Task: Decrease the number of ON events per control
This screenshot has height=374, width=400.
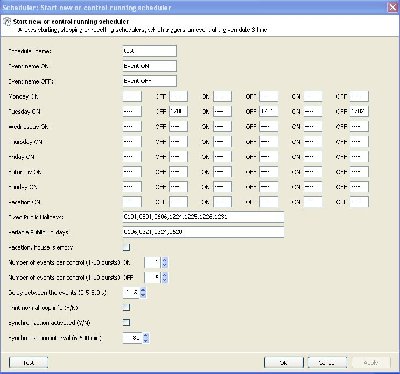Action: pyautogui.click(x=165, y=265)
